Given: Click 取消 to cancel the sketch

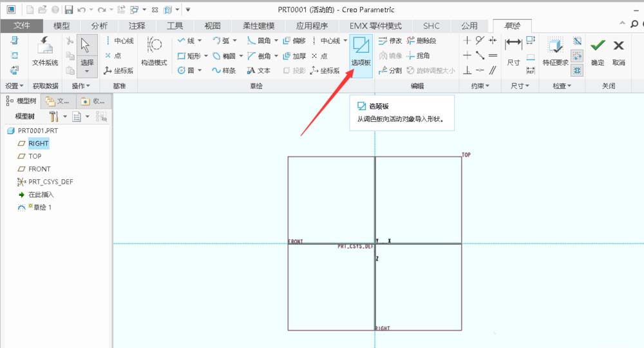Looking at the screenshot, I should pos(618,52).
